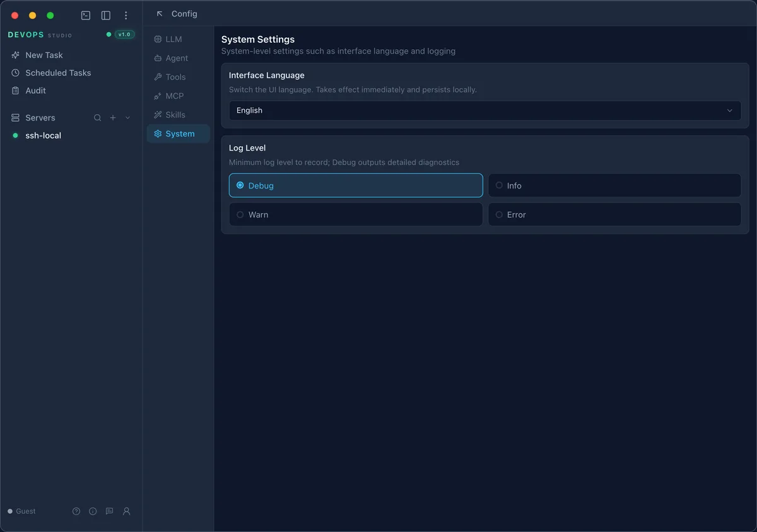This screenshot has width=757, height=532.
Task: Switch to the System settings tab
Action: coord(178,134)
